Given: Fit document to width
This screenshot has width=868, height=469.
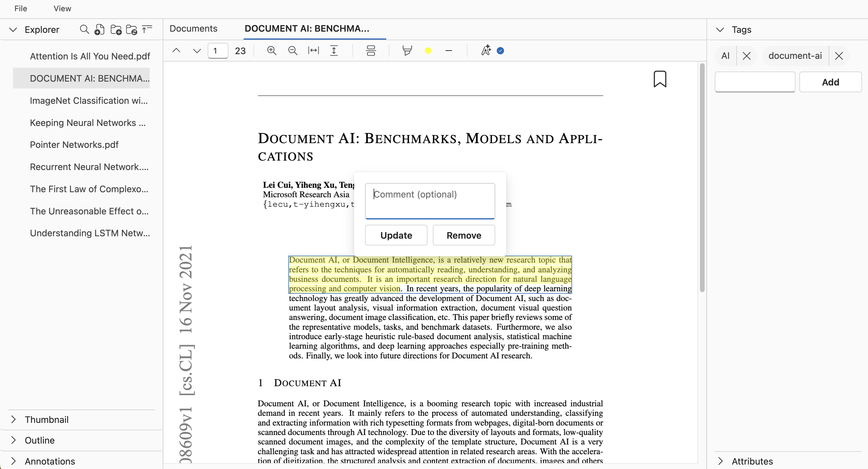Looking at the screenshot, I should tap(313, 51).
